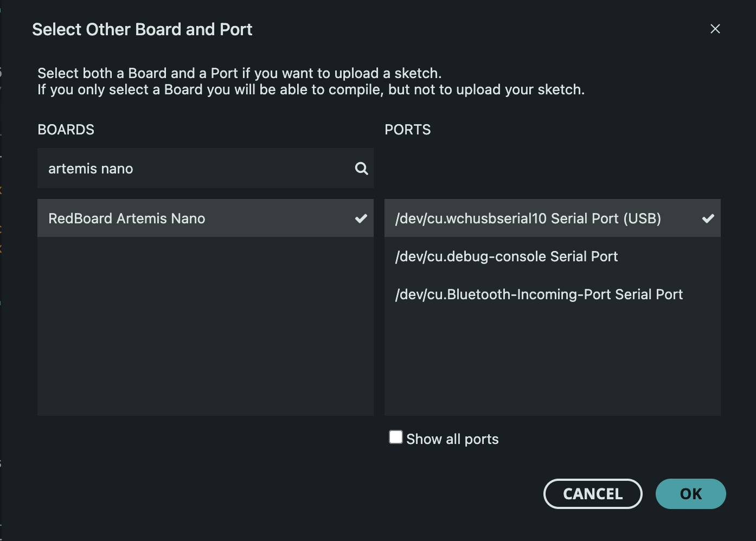Choose the /dev/cu.debug-console Serial Port
The width and height of the screenshot is (756, 541).
[507, 256]
